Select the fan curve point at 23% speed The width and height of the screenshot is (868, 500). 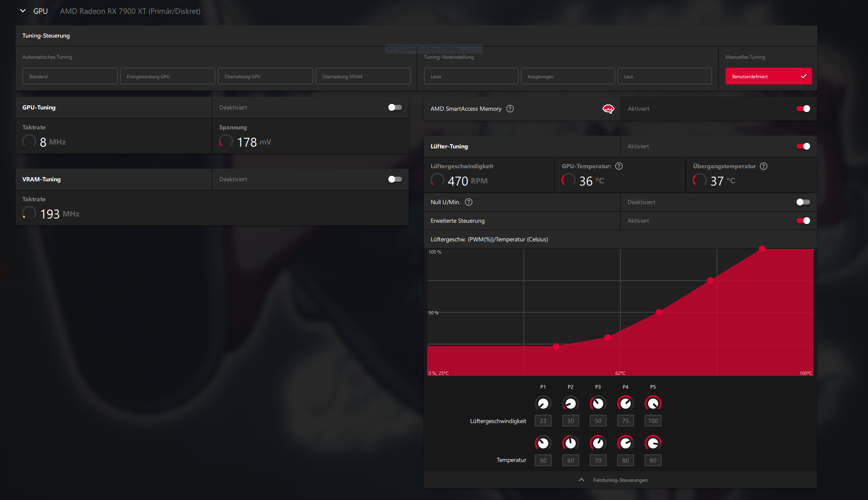[556, 347]
